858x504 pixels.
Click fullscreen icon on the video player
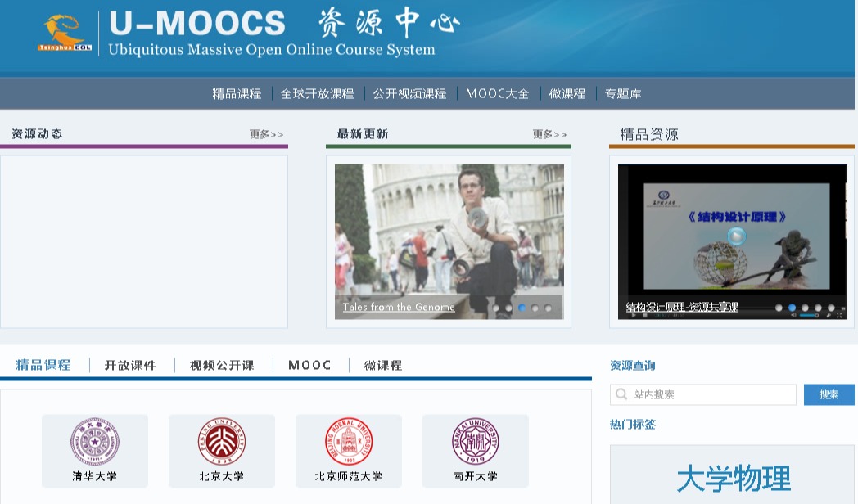[x=840, y=315]
